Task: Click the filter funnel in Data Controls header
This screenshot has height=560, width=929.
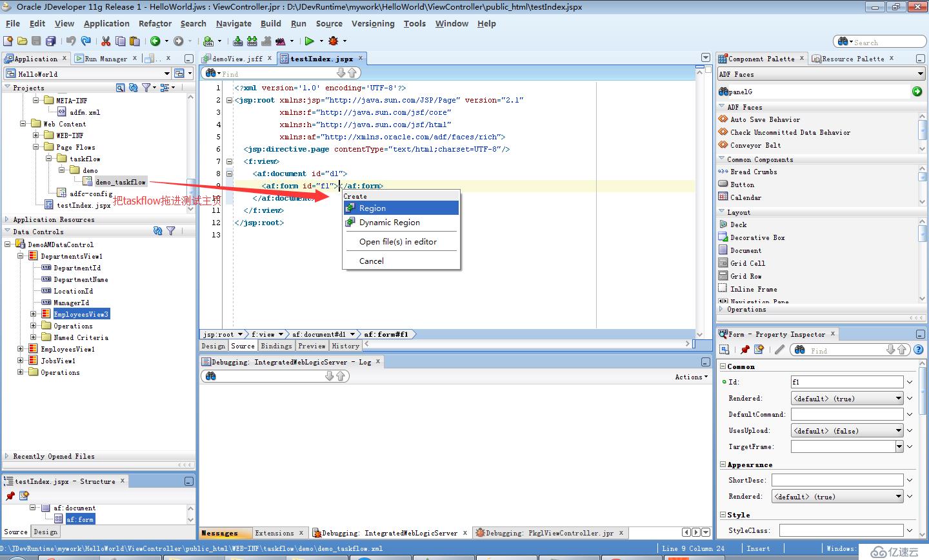Action: pos(171,230)
